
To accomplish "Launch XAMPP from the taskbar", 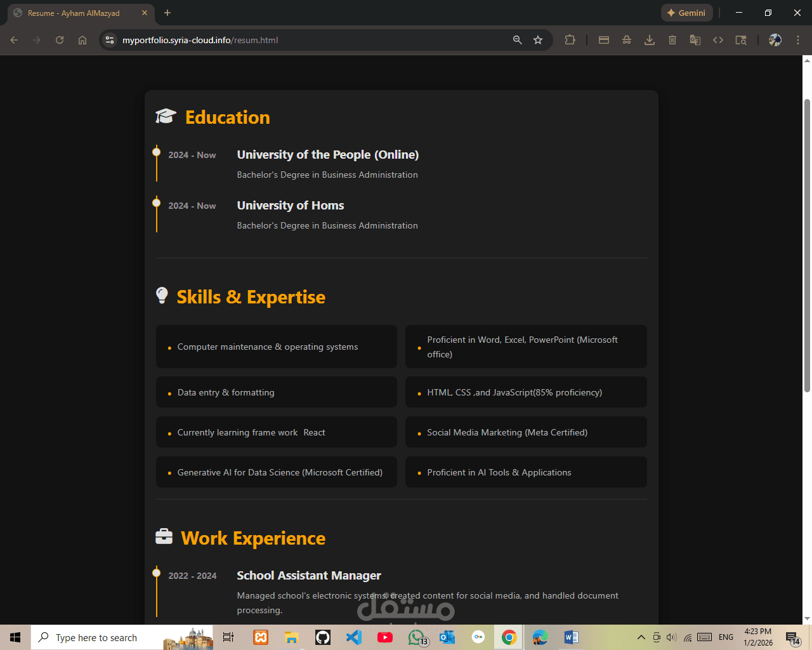I will 261,637.
